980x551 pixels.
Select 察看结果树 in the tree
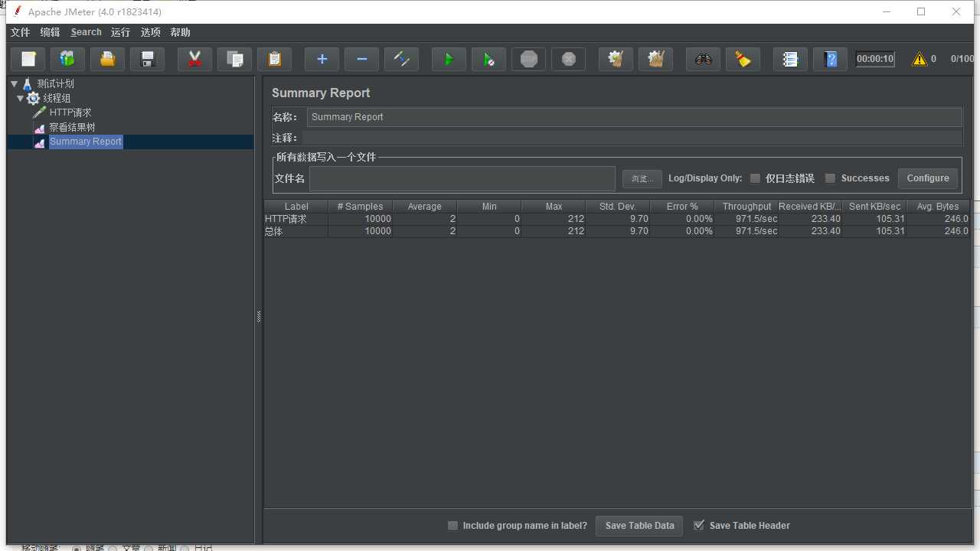click(x=72, y=127)
